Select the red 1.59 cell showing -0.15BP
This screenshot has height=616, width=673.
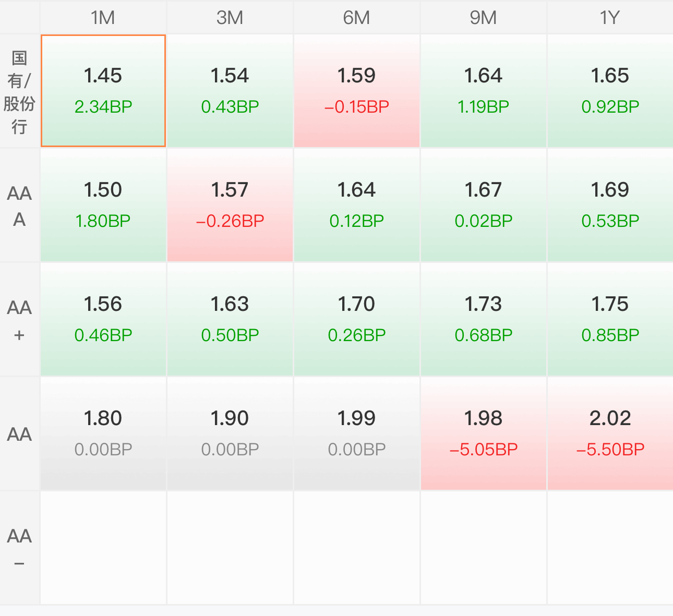click(x=357, y=91)
